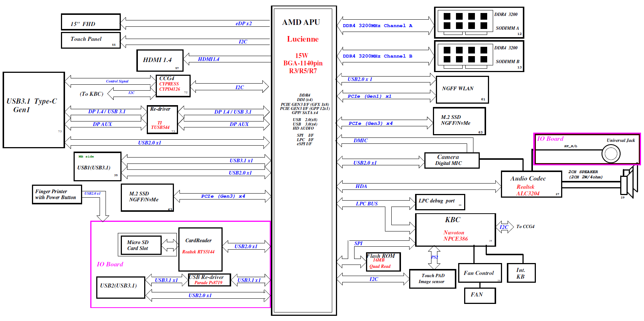Select the HDMI 1.4 connector block
The height and width of the screenshot is (321, 644).
[x=160, y=60]
